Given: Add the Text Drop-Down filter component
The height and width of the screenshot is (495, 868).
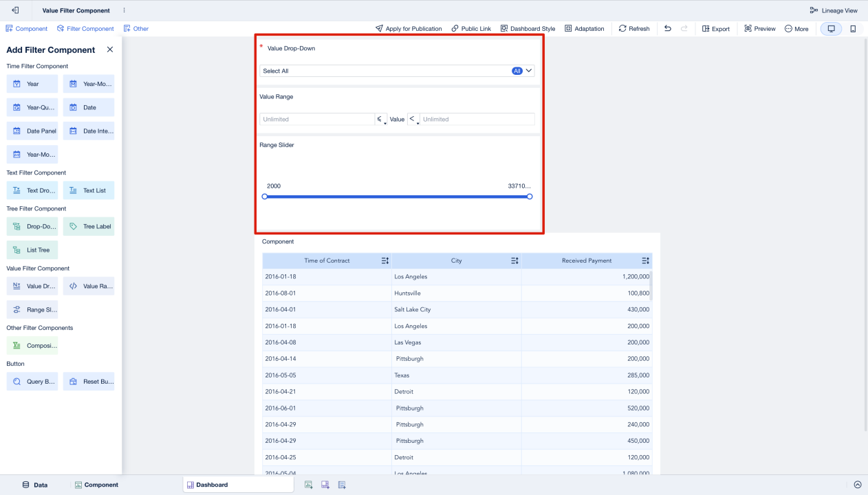Looking at the screenshot, I should [x=32, y=190].
